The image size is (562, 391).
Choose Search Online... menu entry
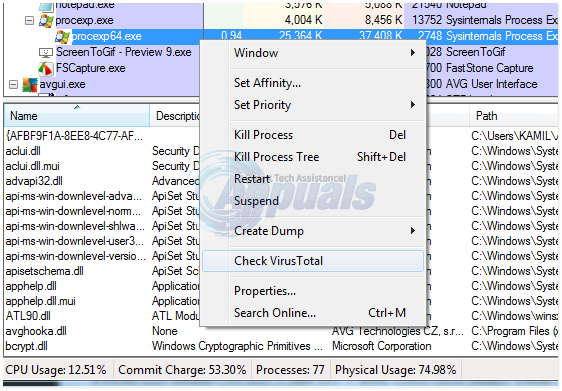point(313,313)
